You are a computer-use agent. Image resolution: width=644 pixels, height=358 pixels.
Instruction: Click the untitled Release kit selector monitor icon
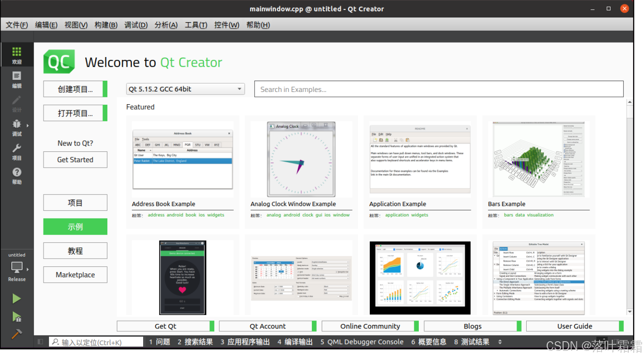click(x=17, y=267)
